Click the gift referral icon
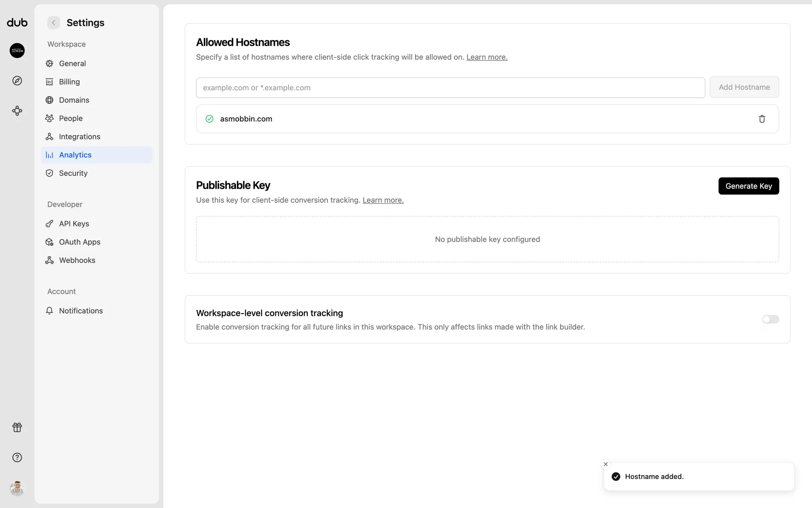This screenshot has width=812, height=508. click(x=17, y=428)
